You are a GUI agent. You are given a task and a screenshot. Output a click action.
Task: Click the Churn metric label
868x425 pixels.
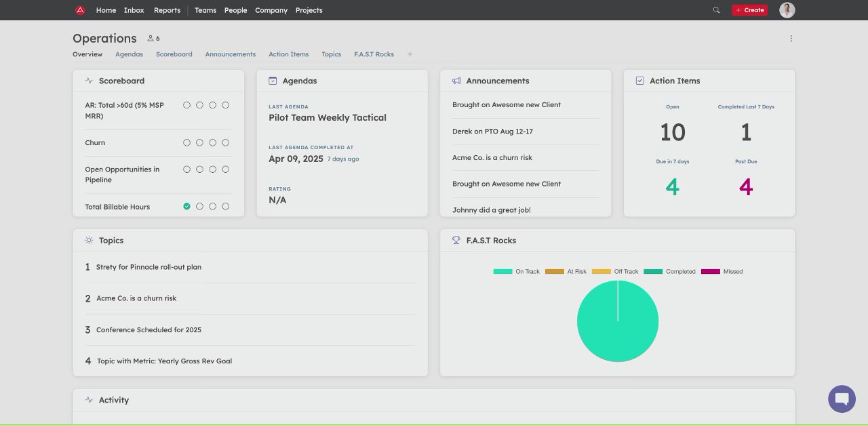point(95,143)
